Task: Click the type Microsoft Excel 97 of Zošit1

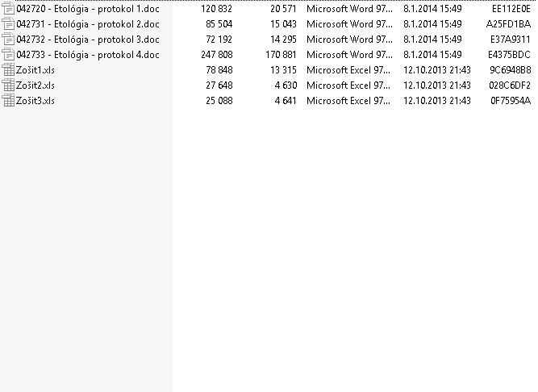Action: pyautogui.click(x=348, y=70)
